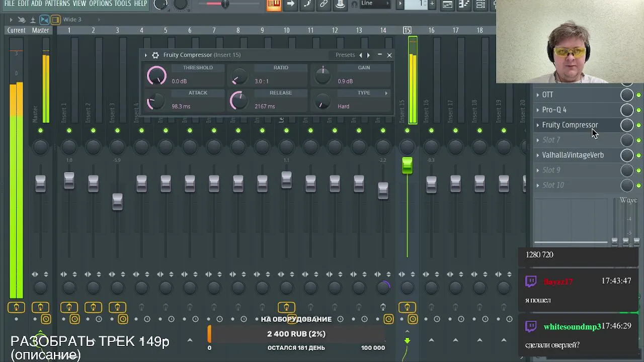
Task: Open the Line snap dropdown
Action: tap(375, 4)
